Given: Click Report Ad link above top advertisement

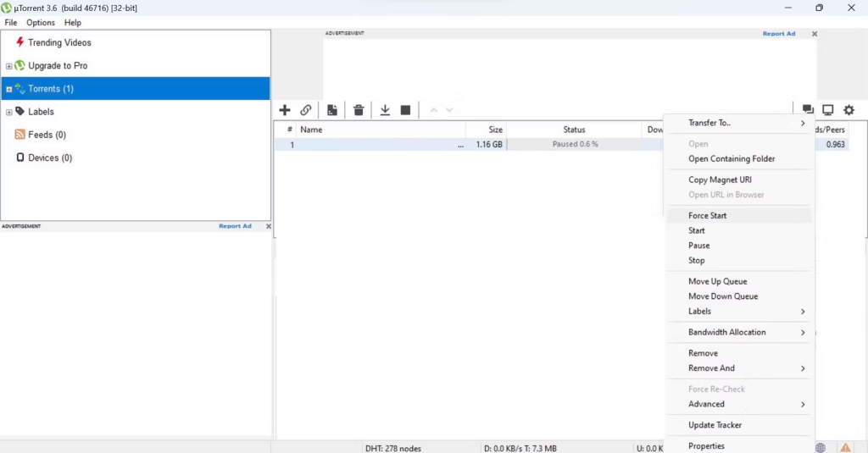Looking at the screenshot, I should click(778, 34).
